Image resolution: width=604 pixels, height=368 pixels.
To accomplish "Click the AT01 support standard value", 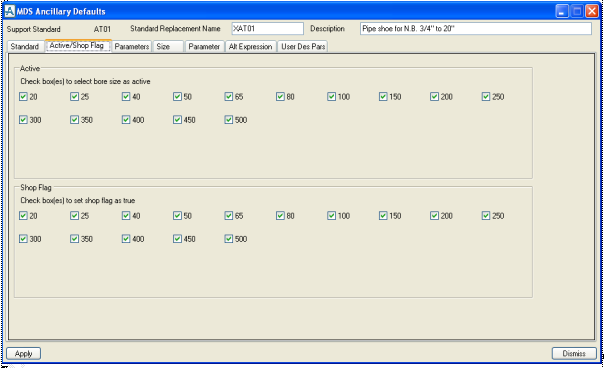I will pos(102,29).
